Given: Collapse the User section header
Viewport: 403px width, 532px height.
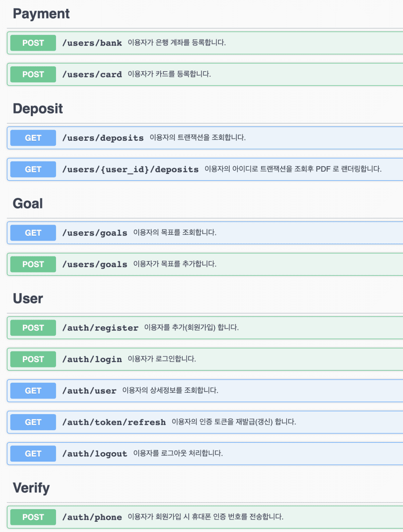Looking at the screenshot, I should 28,299.
